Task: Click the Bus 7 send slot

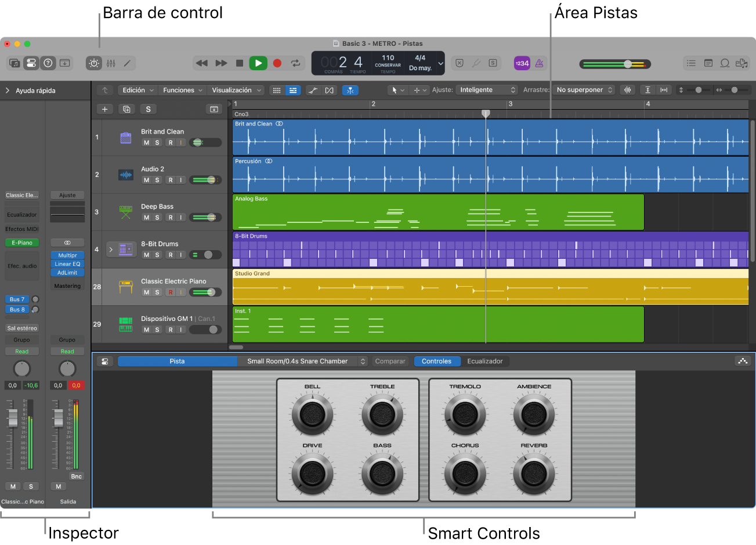Action: 17,299
